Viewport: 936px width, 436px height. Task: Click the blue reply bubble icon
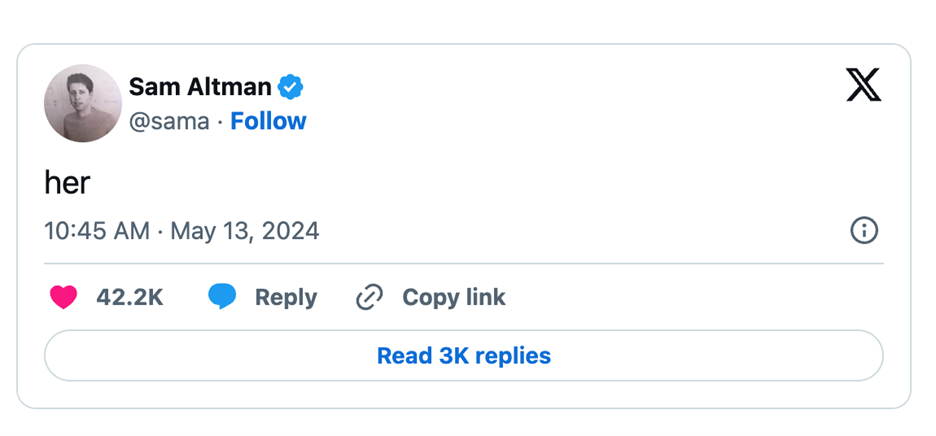click(222, 297)
